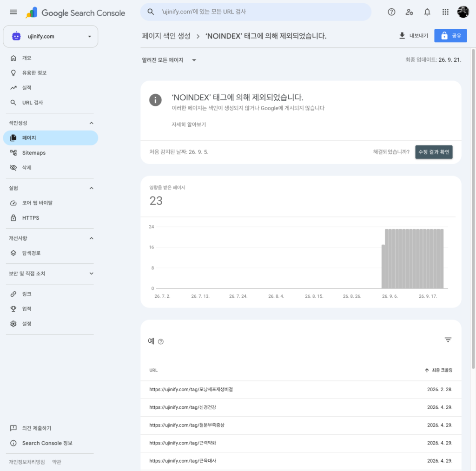This screenshot has height=471, width=476.
Task: Open the Privacy policy link
Action: tap(26, 462)
